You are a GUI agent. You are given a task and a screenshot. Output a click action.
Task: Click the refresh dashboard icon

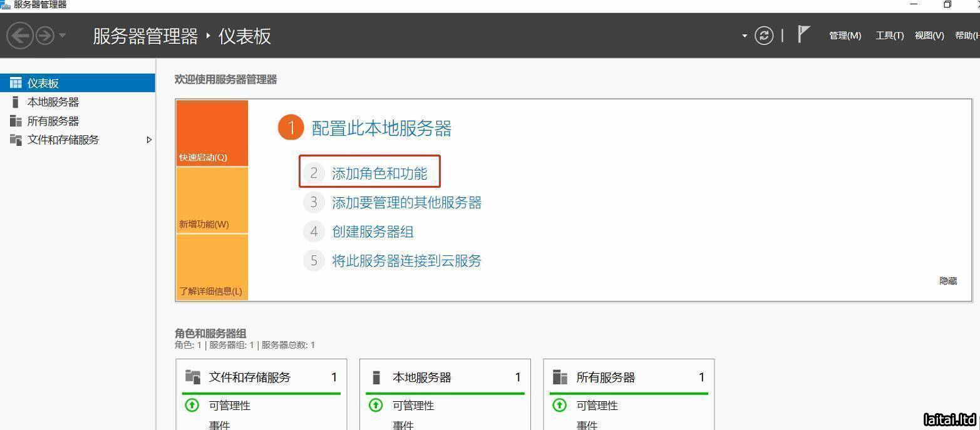pyautogui.click(x=763, y=35)
